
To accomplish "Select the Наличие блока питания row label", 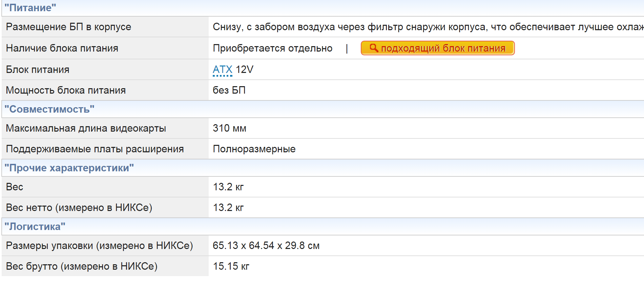I will pyautogui.click(x=62, y=48).
